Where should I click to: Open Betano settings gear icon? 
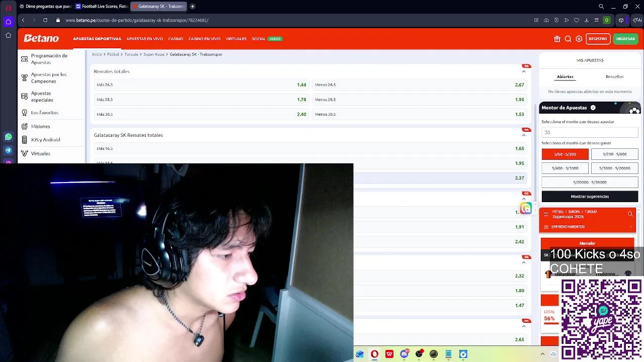coord(579,39)
